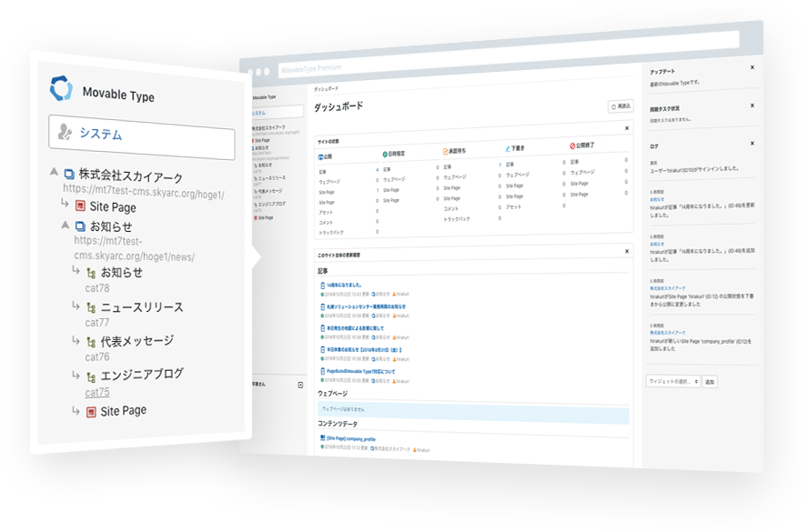Click the browser address bar
809x532 pixels.
[x=508, y=55]
